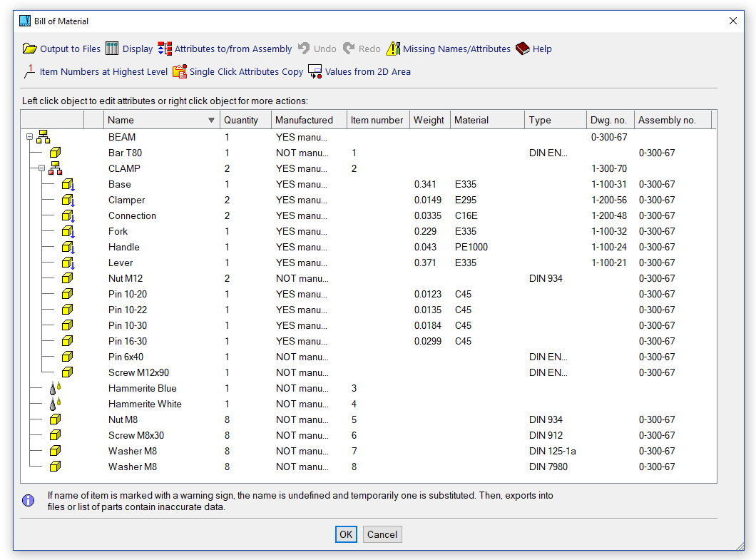Open the Output to Files folder icon
This screenshot has width=756, height=560.
pos(29,49)
